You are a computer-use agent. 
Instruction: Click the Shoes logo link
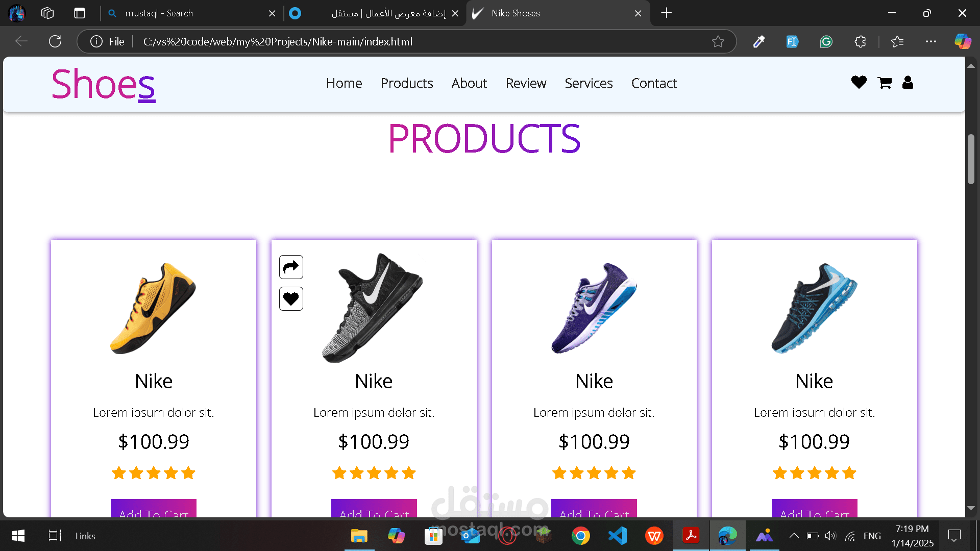tap(104, 84)
